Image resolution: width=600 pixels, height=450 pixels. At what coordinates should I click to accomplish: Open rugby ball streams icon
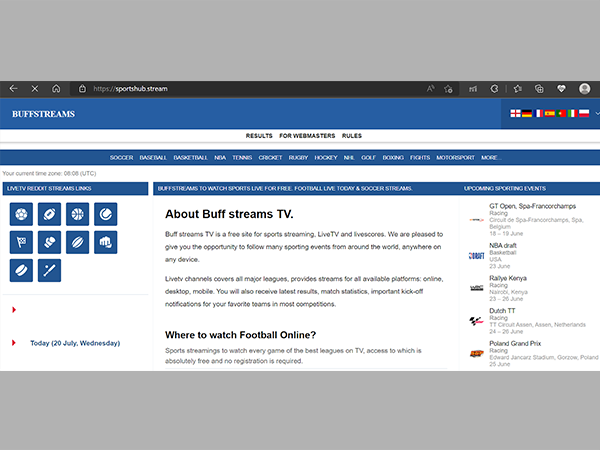[x=77, y=242]
